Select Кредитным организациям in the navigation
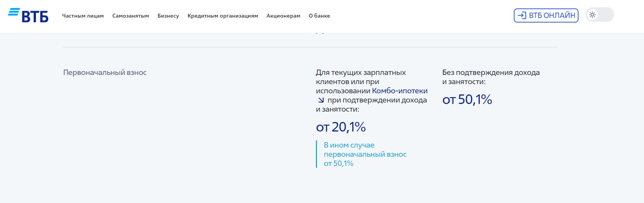The height and width of the screenshot is (203, 644). pyautogui.click(x=222, y=16)
